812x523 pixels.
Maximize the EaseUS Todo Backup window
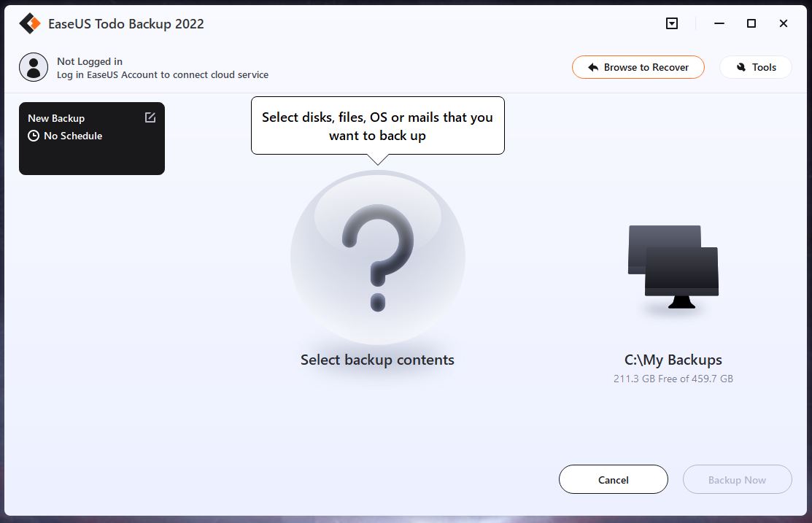click(751, 23)
